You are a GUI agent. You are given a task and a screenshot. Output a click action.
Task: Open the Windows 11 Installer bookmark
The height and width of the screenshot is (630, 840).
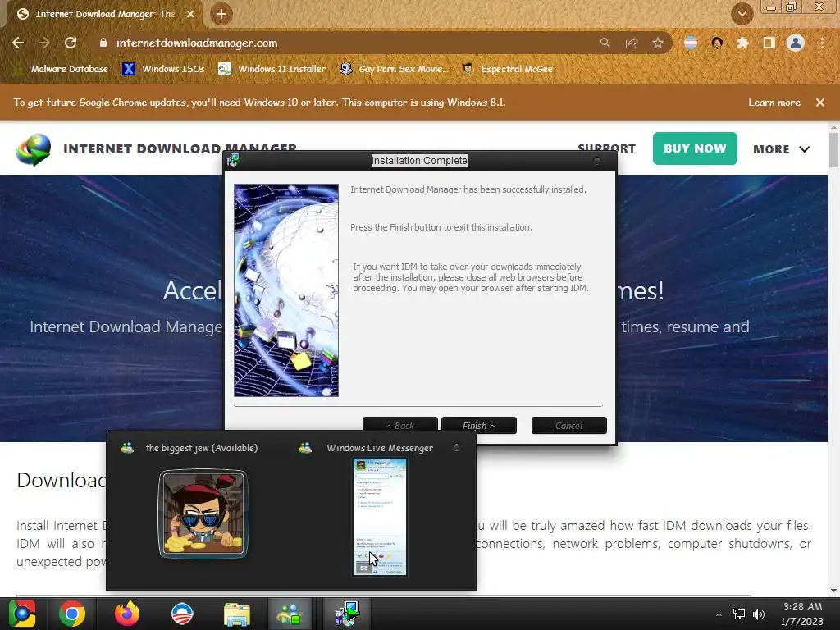272,69
